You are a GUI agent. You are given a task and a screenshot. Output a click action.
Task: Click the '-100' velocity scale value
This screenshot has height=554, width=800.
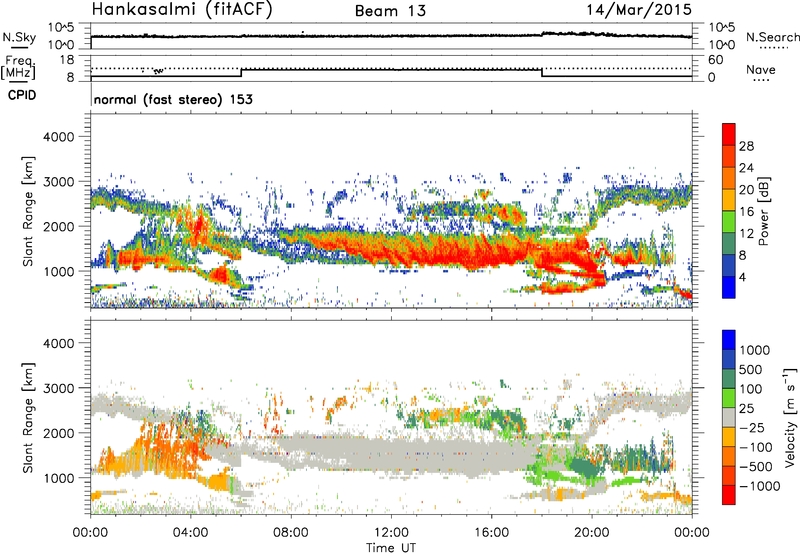click(755, 447)
